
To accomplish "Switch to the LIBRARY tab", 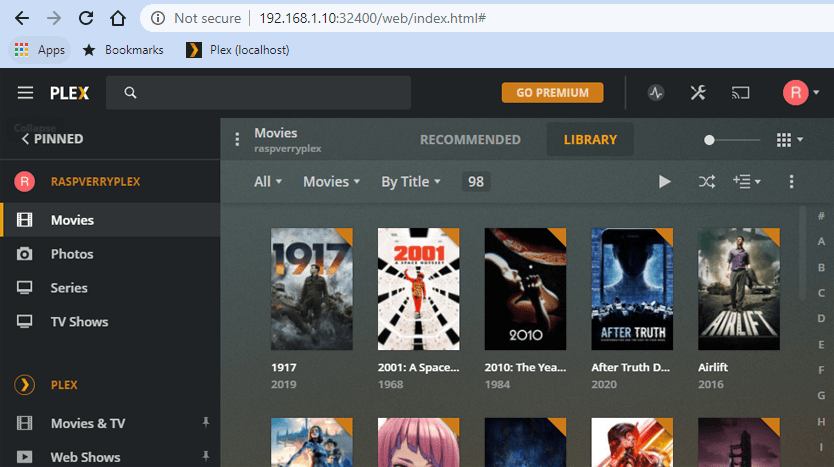I will click(x=590, y=139).
